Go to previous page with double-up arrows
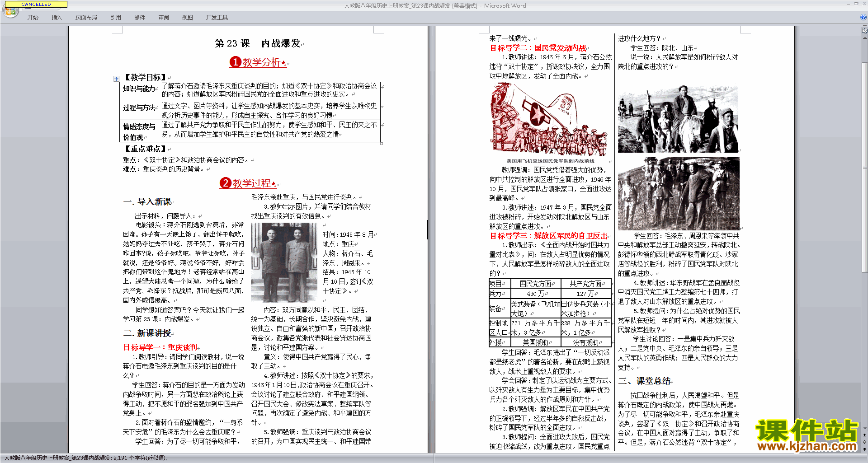The image size is (868, 463). (x=865, y=435)
